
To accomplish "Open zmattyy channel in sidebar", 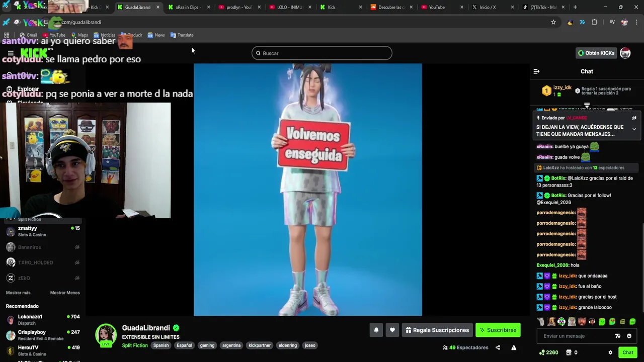I will (43, 231).
